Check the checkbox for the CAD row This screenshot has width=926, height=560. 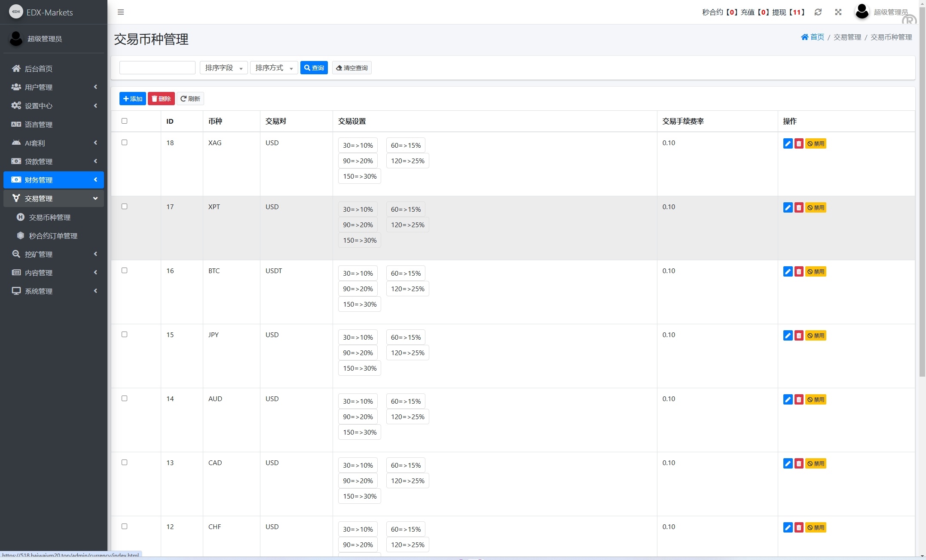[125, 462]
